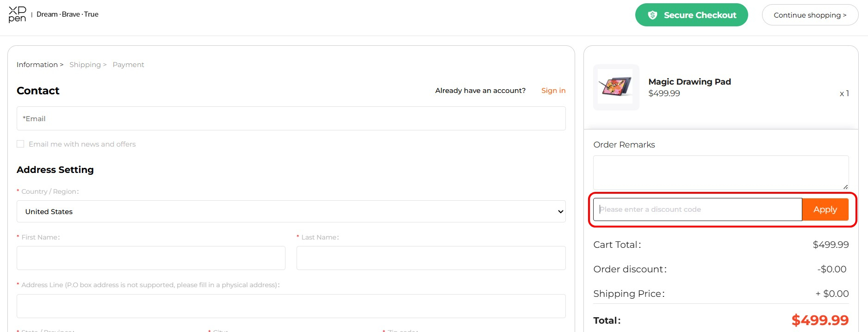Click the XP-Pen logo
The image size is (868, 332).
17,14
